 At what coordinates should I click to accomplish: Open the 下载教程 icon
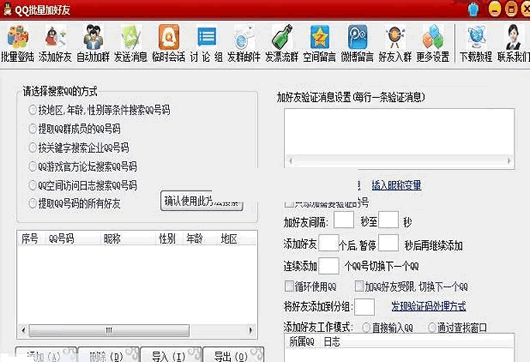pos(476,43)
